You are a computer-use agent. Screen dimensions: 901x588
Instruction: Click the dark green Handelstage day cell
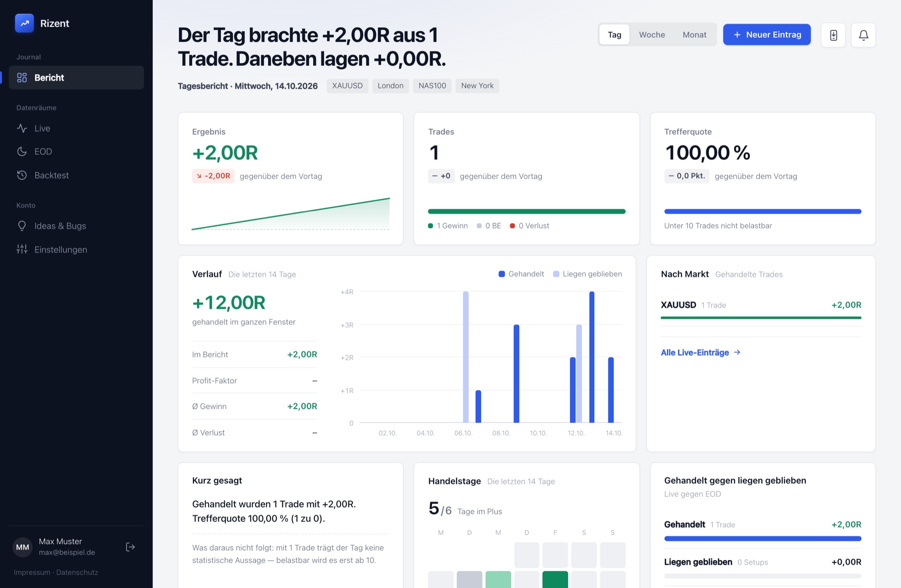tap(555, 579)
